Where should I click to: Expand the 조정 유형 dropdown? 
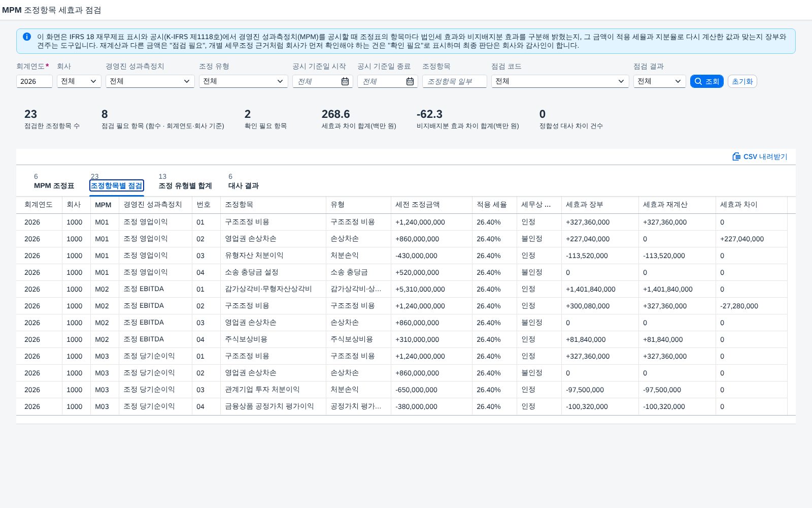coord(244,81)
